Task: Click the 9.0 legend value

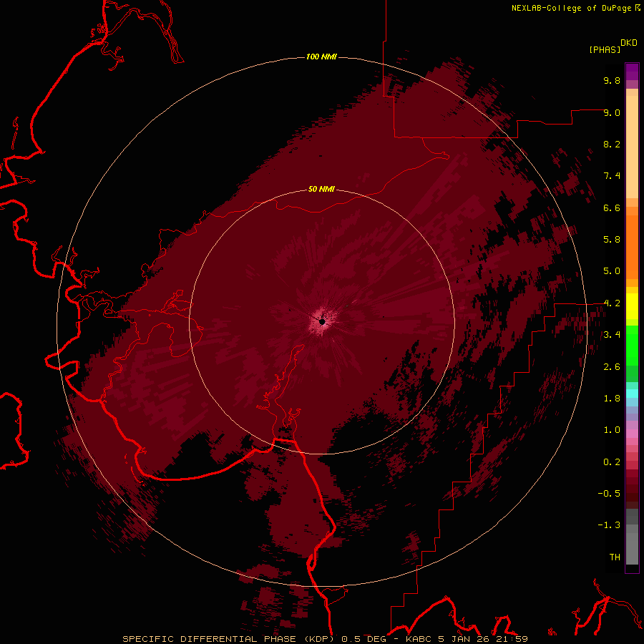Action: click(x=612, y=112)
